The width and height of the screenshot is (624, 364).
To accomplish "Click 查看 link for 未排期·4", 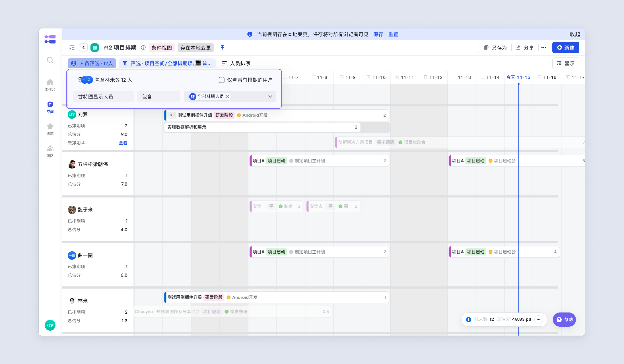I will (x=123, y=143).
